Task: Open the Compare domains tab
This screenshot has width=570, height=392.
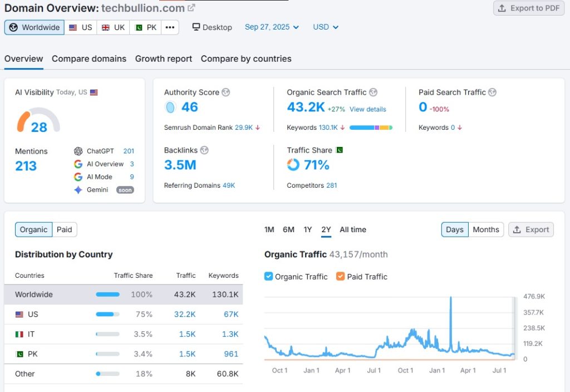Action: point(89,59)
